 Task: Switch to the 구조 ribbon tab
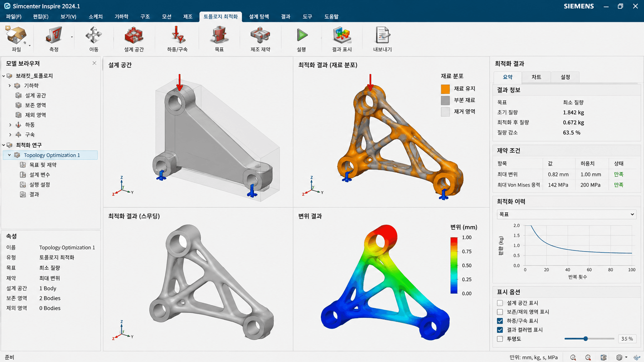click(145, 17)
